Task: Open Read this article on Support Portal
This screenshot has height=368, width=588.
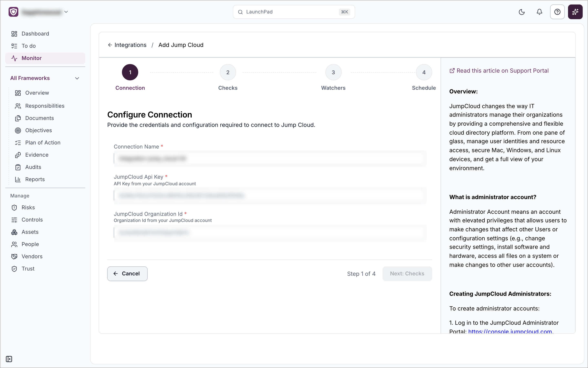Action: (x=499, y=71)
